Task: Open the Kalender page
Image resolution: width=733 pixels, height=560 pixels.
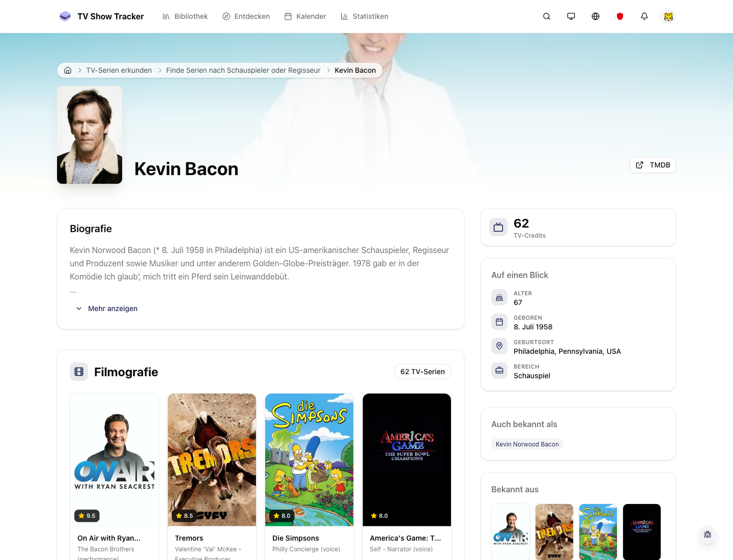Action: point(305,16)
